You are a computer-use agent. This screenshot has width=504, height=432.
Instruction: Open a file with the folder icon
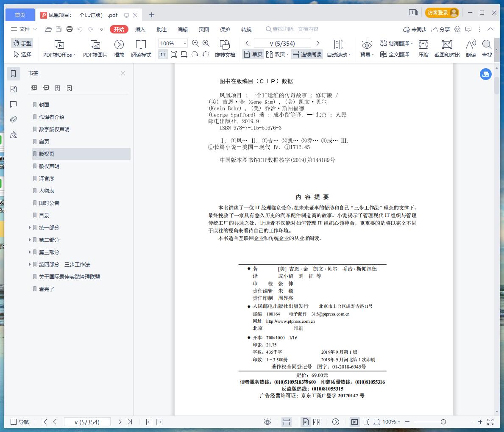(48, 29)
